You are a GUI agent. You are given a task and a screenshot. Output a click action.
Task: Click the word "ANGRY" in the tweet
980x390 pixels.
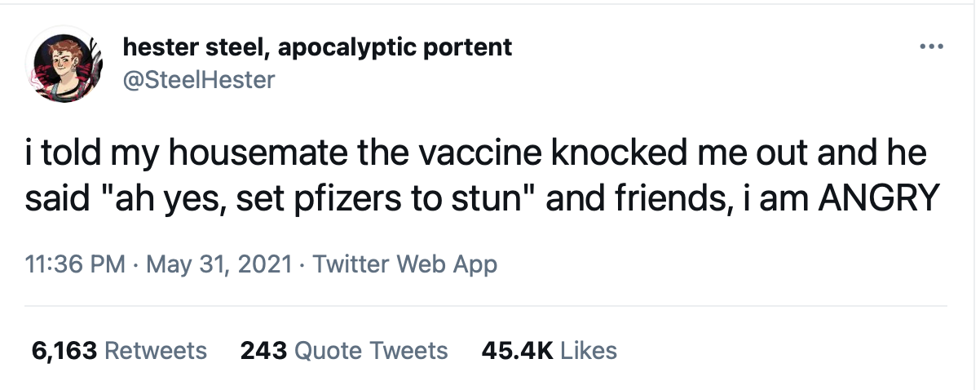click(x=876, y=201)
